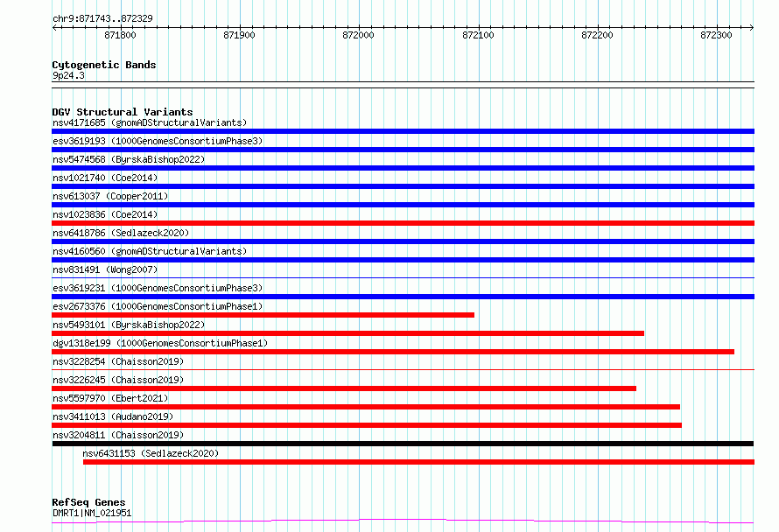Select the red bar under nsv1023836
Viewport: 779px width, 532px height.
(x=403, y=223)
